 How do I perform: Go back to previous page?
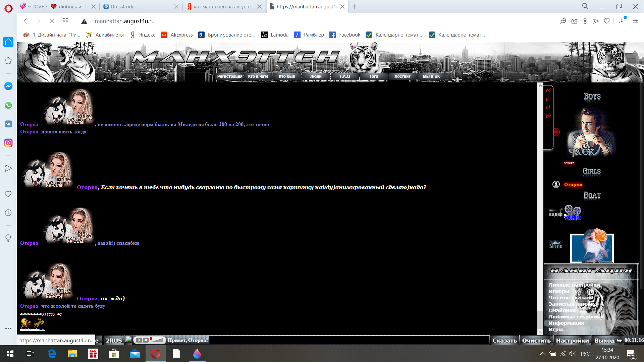pos(25,21)
